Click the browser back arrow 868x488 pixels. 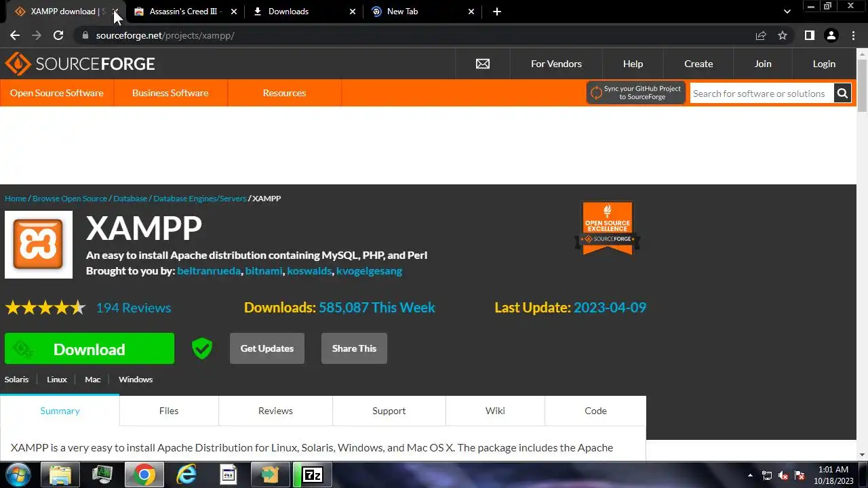[x=15, y=35]
